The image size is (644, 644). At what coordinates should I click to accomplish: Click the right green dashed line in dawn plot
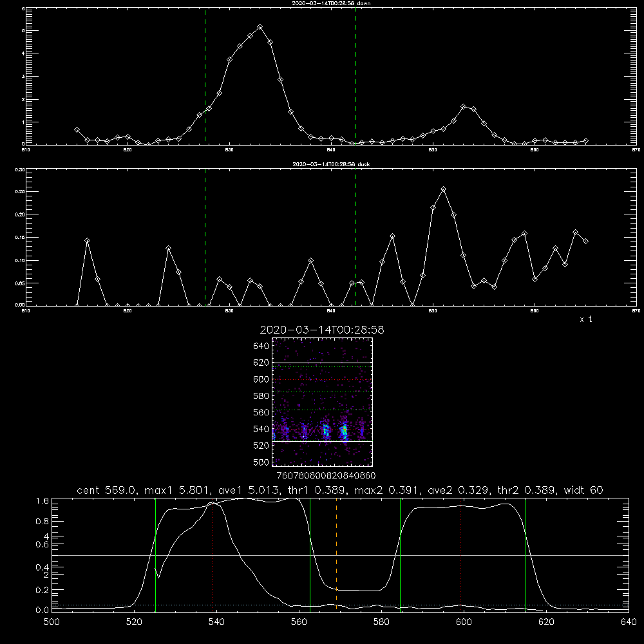(355, 76)
